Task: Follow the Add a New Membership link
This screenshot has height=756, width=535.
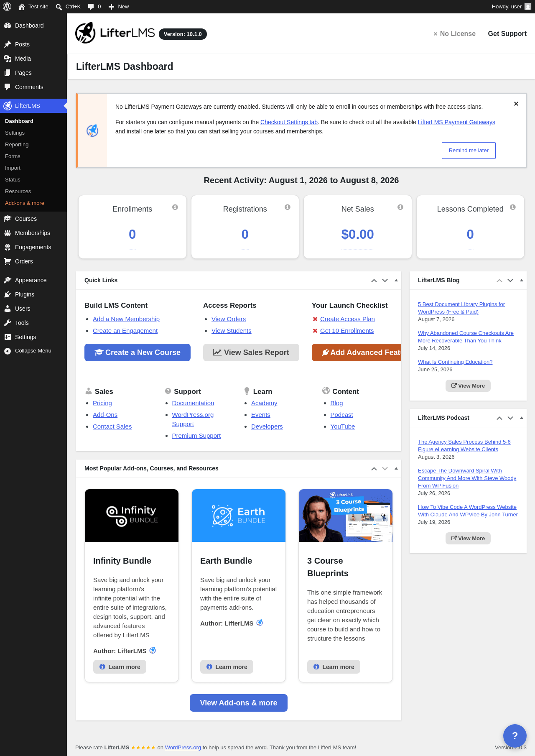Action: 126,319
